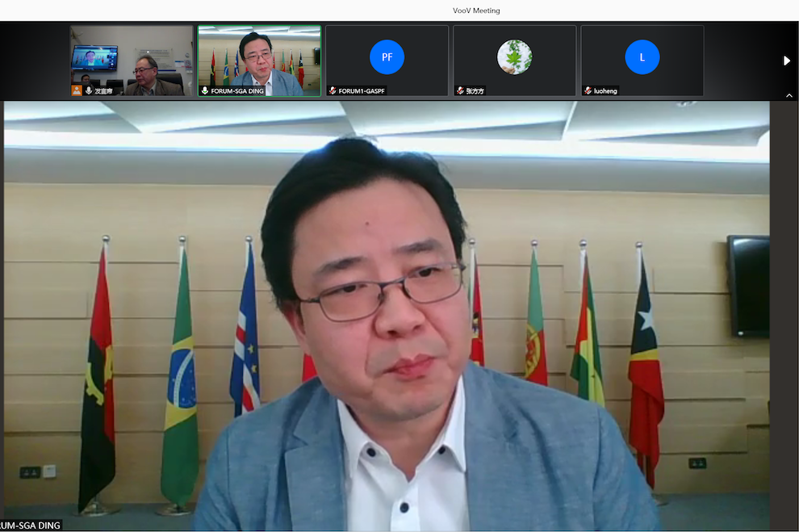Click the muted microphone icon beside luoheng
This screenshot has width=799, height=532.
[588, 91]
